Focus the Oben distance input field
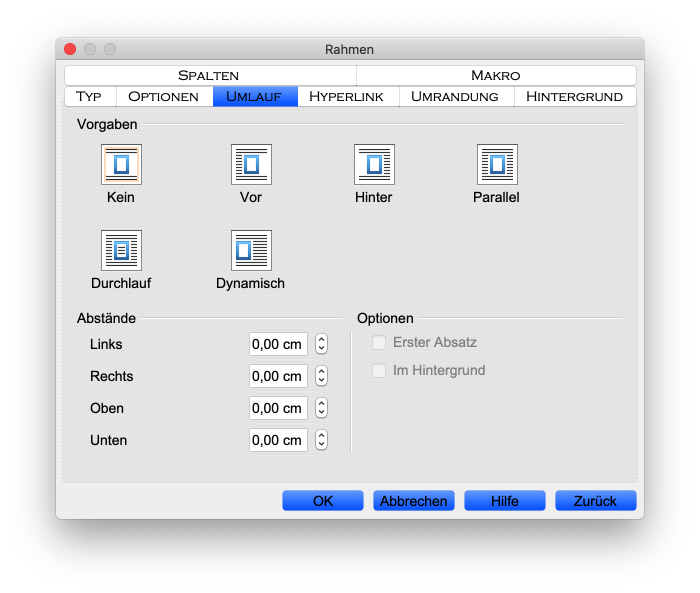This screenshot has width=700, height=593. [279, 408]
